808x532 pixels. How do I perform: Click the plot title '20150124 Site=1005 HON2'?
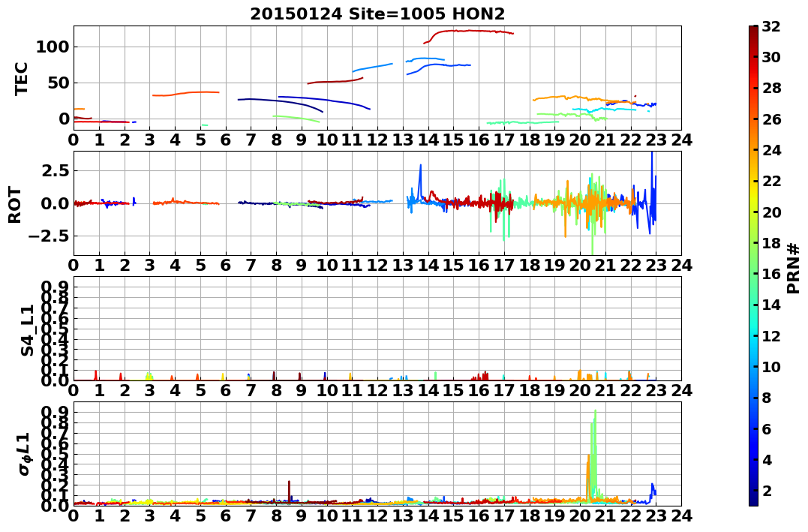[377, 14]
